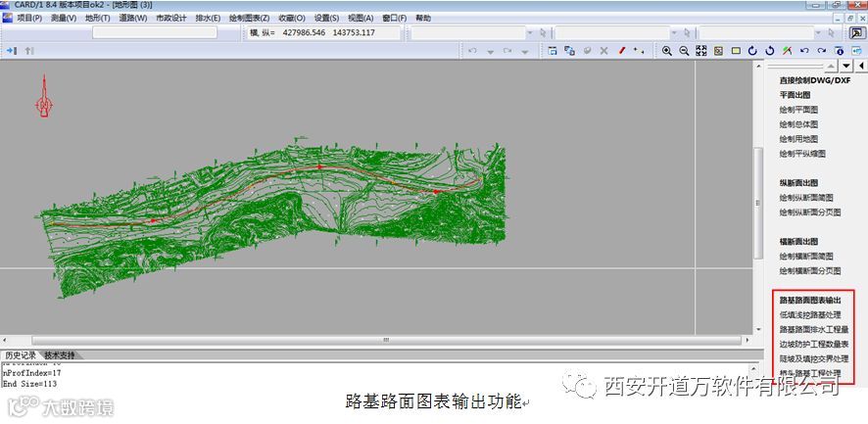Screen dimensions: 868x424
Task: Click the blue window layout icon
Action: coord(553,50)
